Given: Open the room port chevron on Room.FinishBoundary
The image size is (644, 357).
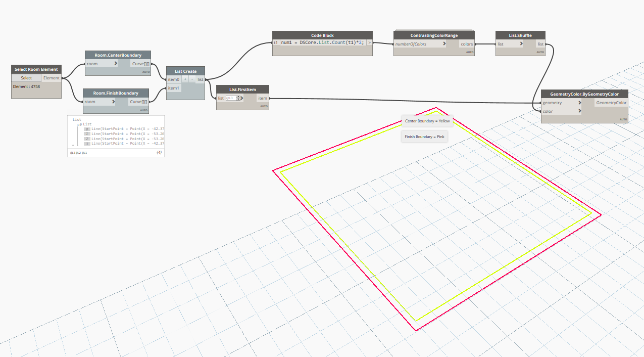Looking at the screenshot, I should [x=114, y=102].
